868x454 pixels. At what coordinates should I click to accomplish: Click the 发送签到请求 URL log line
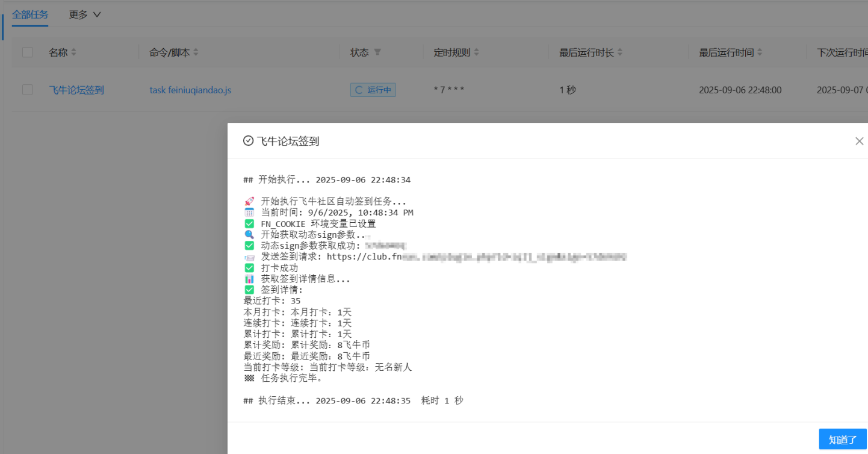[x=436, y=257]
